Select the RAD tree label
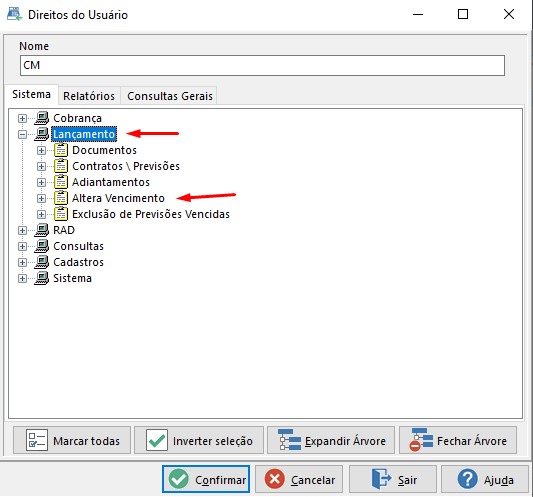533x497 pixels. (x=64, y=230)
